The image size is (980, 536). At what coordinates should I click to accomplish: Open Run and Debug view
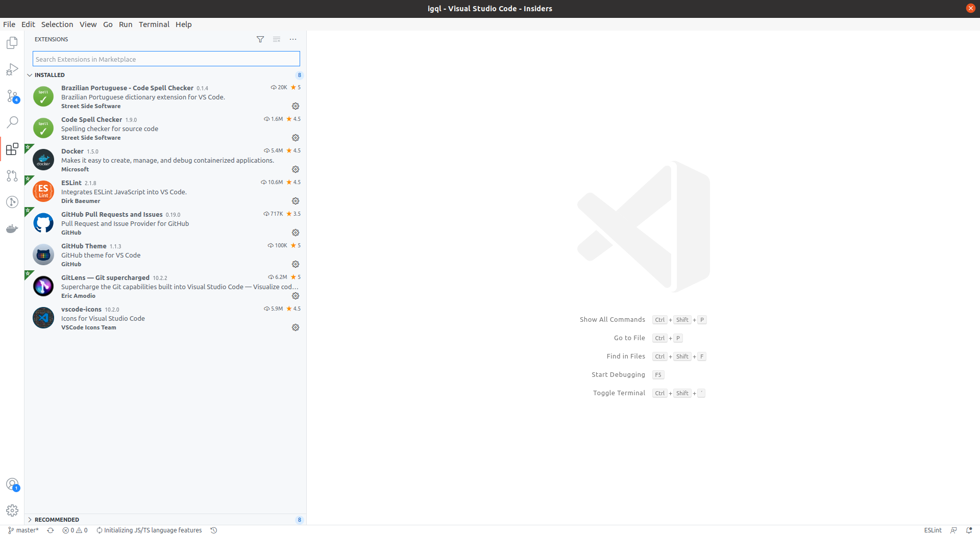click(12, 69)
